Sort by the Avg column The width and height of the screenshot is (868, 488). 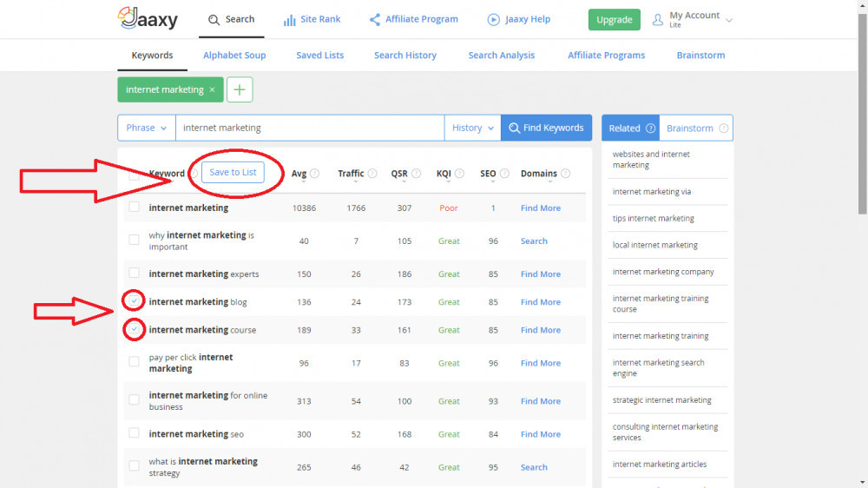(x=299, y=174)
